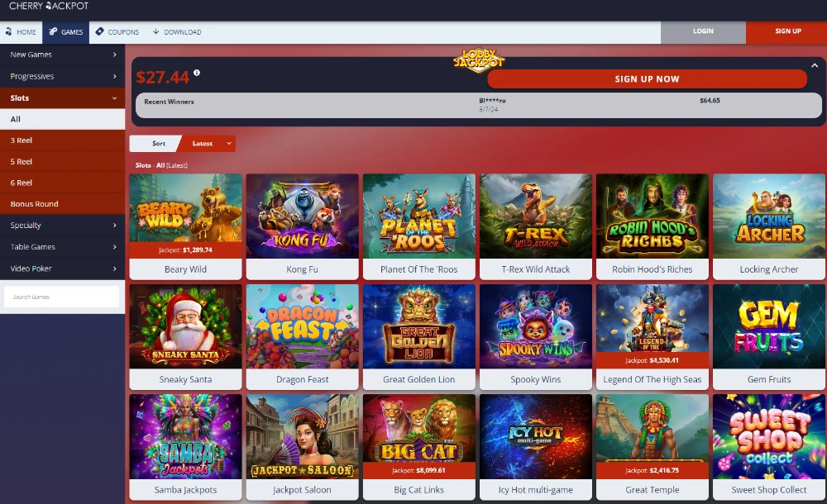
Task: Select the Bonus Round filter
Action: click(x=62, y=203)
